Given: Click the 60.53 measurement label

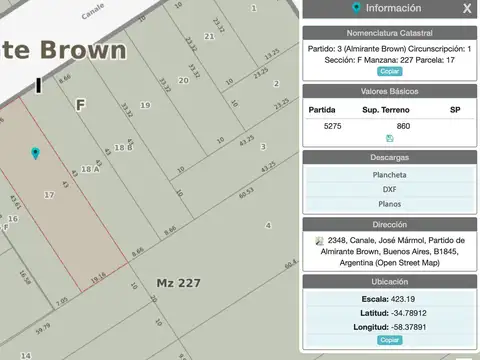Looking at the screenshot, I should [x=246, y=193].
